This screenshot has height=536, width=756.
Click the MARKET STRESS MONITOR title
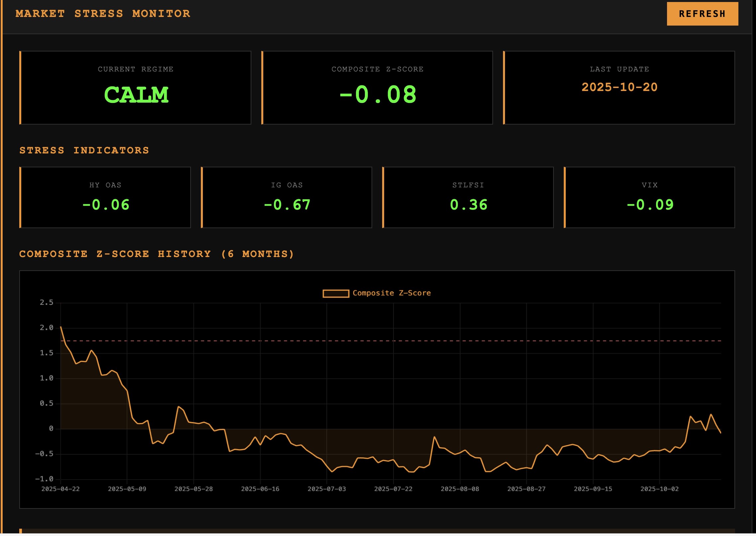coord(103,14)
